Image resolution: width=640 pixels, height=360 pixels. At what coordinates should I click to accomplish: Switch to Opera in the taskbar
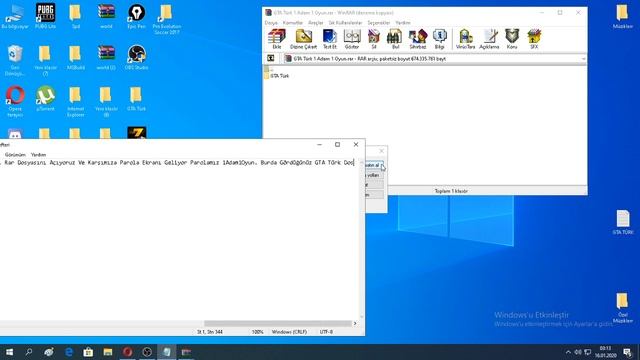pyautogui.click(x=127, y=352)
